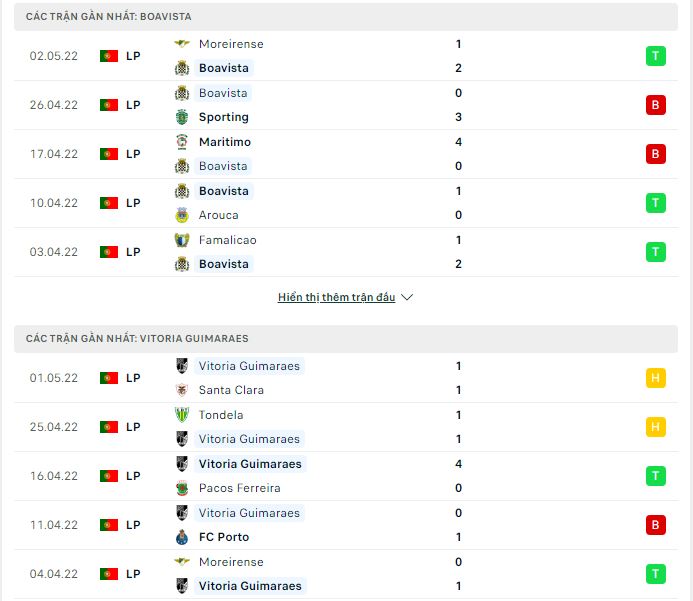This screenshot has width=693, height=601.
Task: Open the Pacos Ferreira team link
Action: (x=239, y=488)
